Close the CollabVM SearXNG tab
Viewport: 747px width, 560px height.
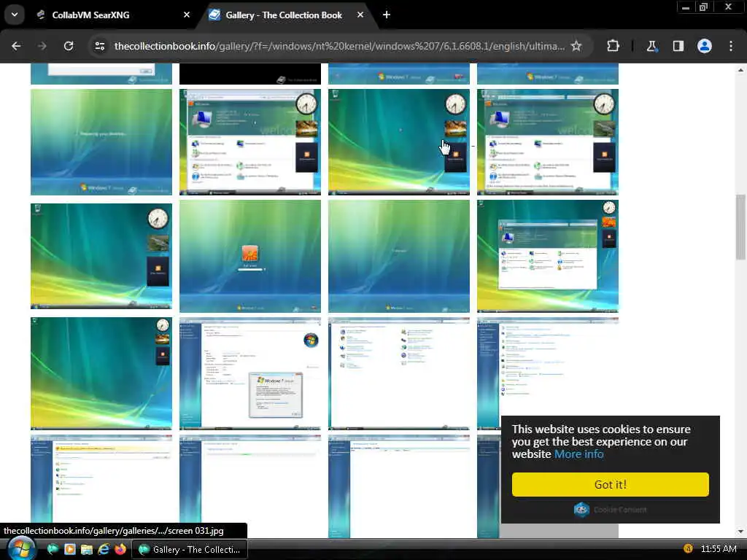point(187,15)
